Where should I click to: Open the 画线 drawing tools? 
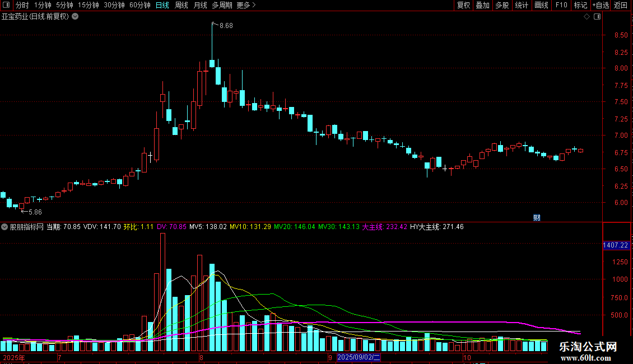(x=541, y=5)
